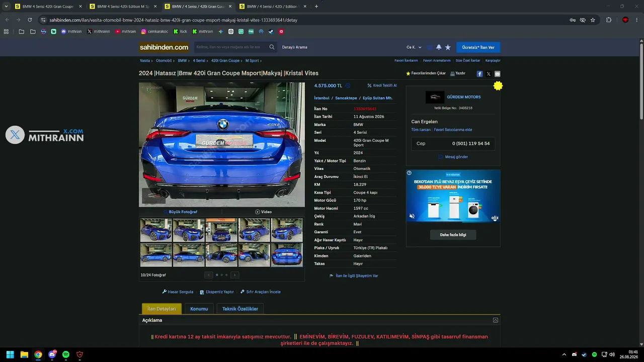Viewport: 644px width, 362px height.
Task: Click Hasar Sorgula link
Action: coord(178,292)
